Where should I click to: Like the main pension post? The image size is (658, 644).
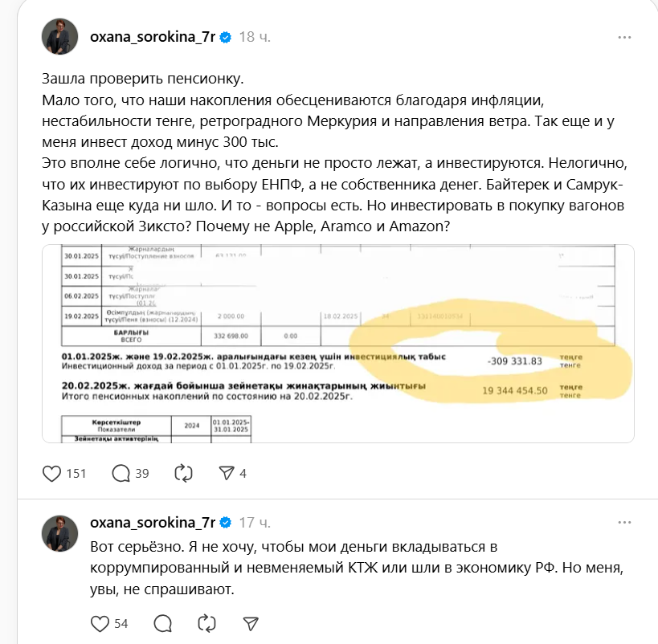click(51, 474)
